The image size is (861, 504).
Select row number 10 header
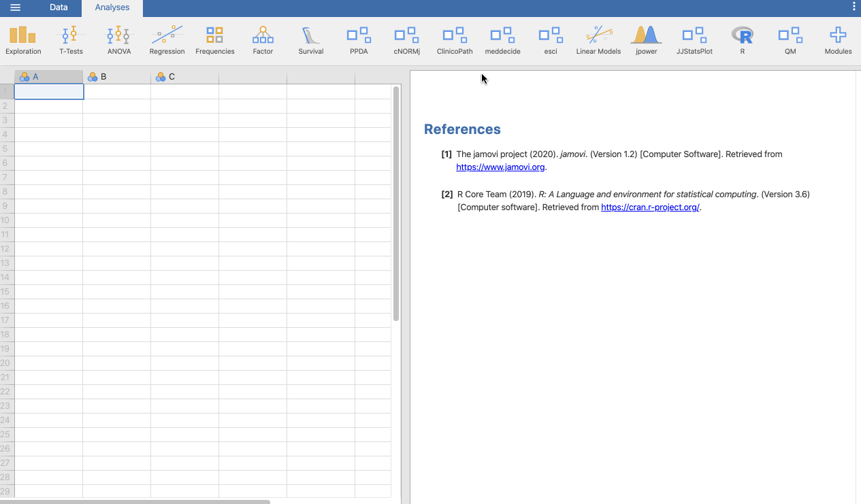7,220
